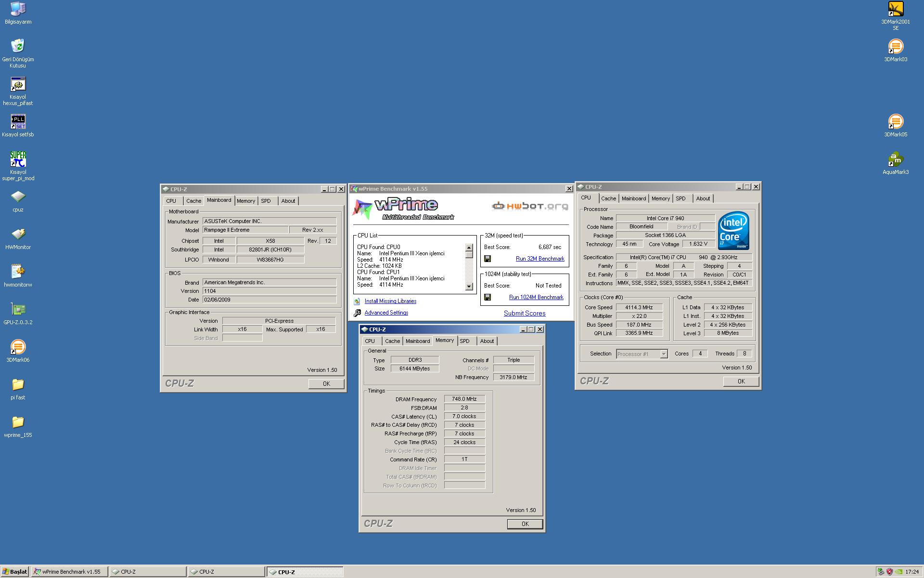This screenshot has width=924, height=578.
Task: Open Cache tab in Processor CPU-Z window
Action: 609,198
